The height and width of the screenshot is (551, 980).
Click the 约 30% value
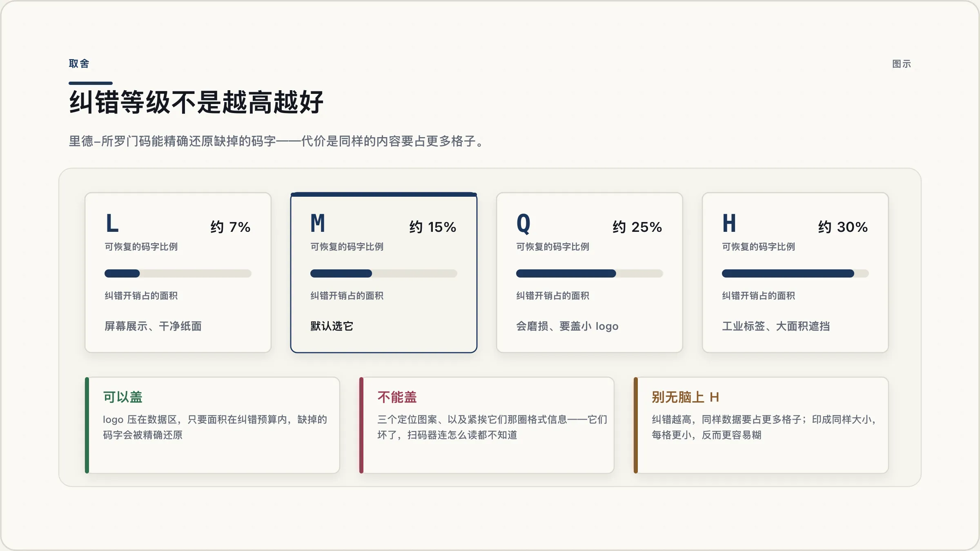point(843,227)
